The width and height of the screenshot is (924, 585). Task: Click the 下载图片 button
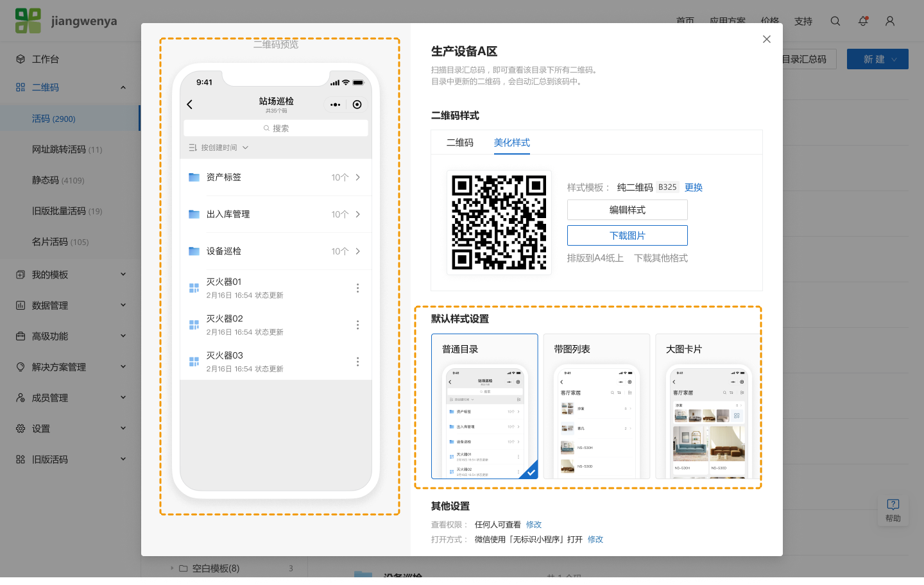[628, 235]
